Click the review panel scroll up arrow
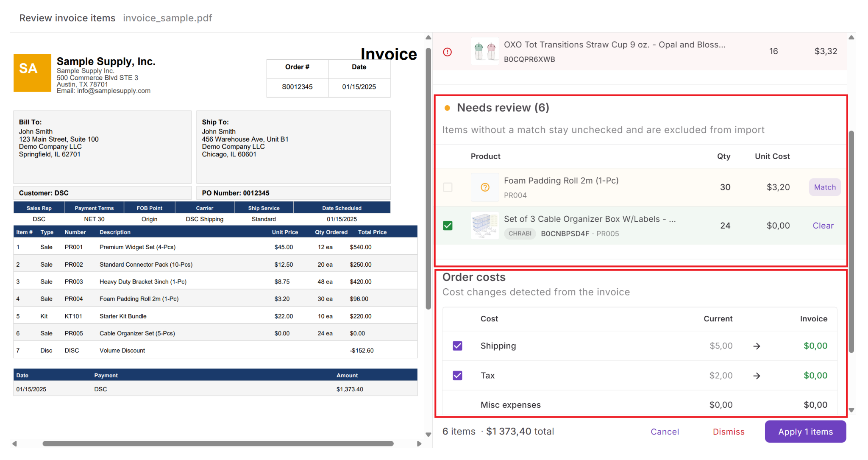This screenshot has height=460, width=868. (x=851, y=38)
